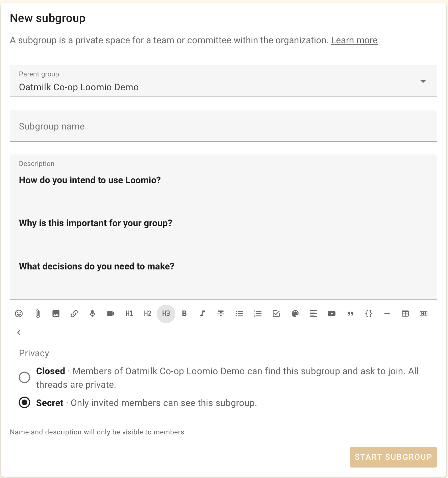Record video with camera icon
Viewport: 448px width, 478px height.
(111, 314)
